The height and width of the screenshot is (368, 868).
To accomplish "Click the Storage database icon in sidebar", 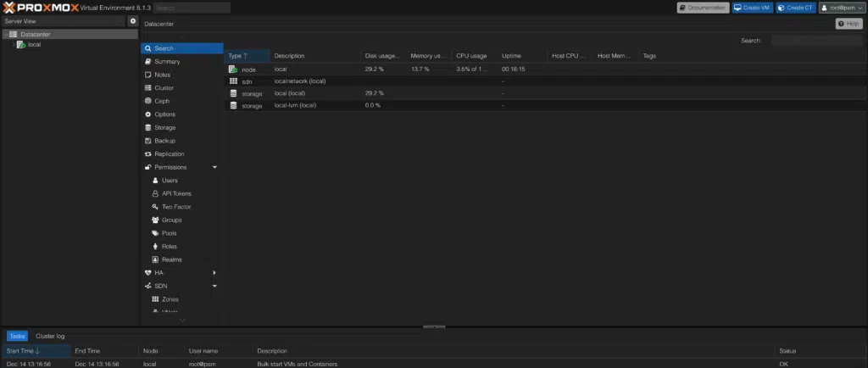I will coord(147,128).
